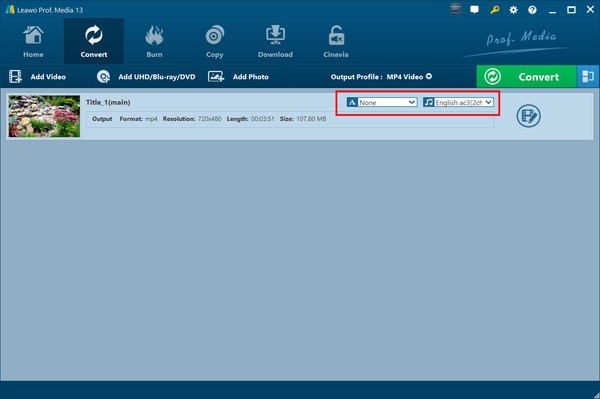600x399 pixels.
Task: Select the Title_1 video thumbnail
Action: click(44, 116)
